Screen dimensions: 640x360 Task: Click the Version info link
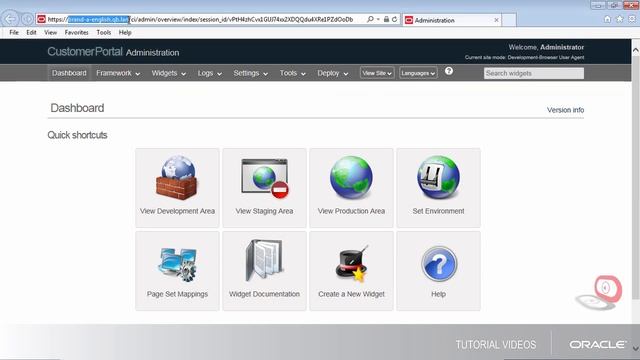[x=565, y=110]
